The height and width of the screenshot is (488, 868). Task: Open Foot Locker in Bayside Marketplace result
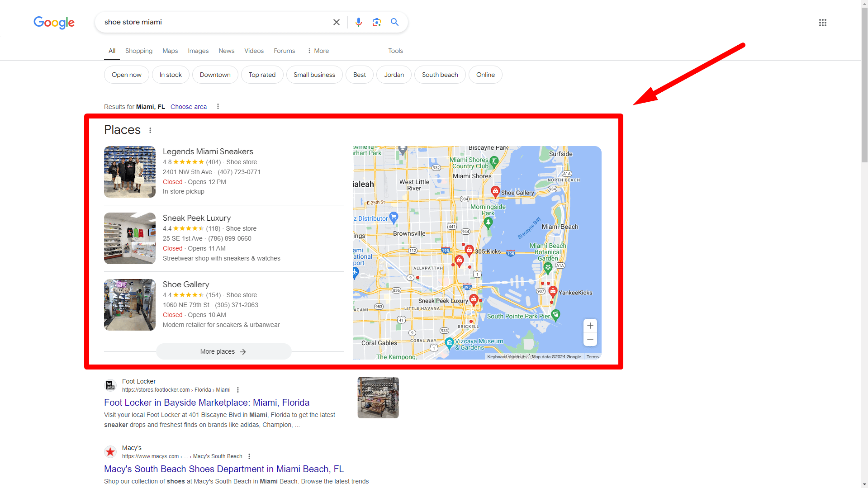pos(207,403)
